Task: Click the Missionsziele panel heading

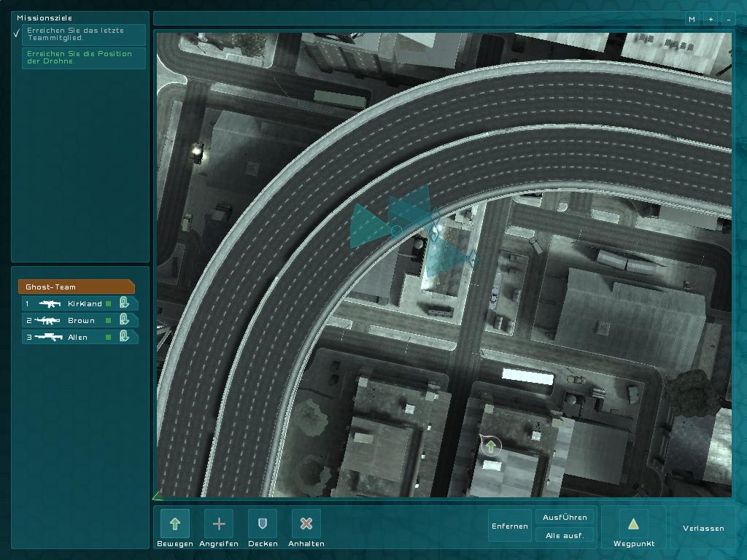Action: [x=44, y=18]
